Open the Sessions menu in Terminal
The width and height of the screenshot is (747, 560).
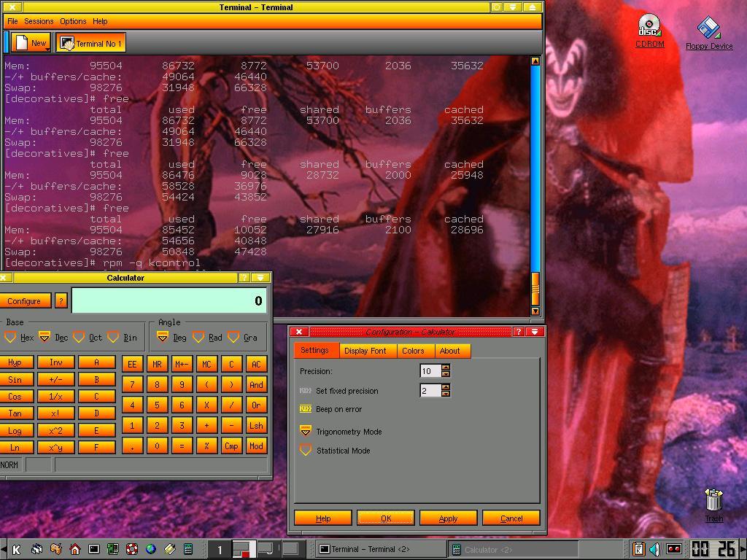(x=39, y=21)
